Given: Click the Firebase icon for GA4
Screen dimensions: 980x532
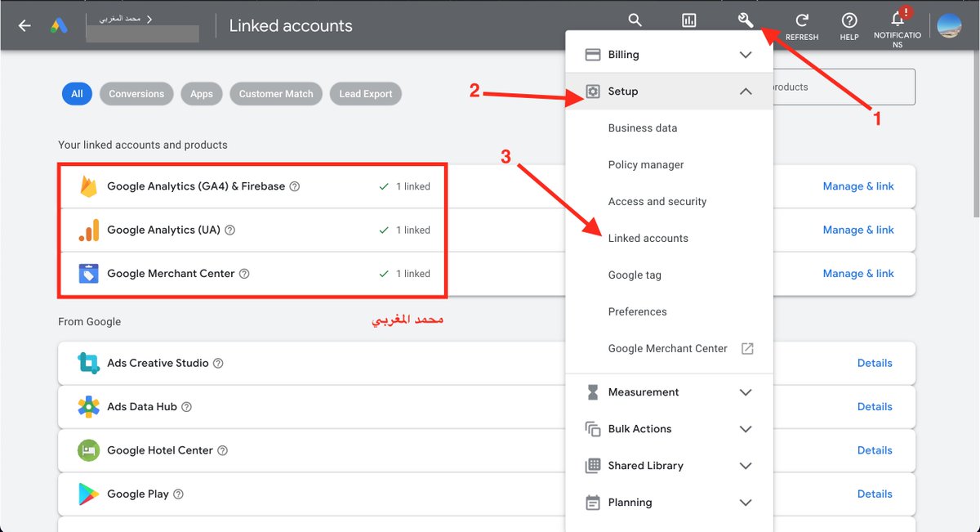Looking at the screenshot, I should tap(89, 186).
